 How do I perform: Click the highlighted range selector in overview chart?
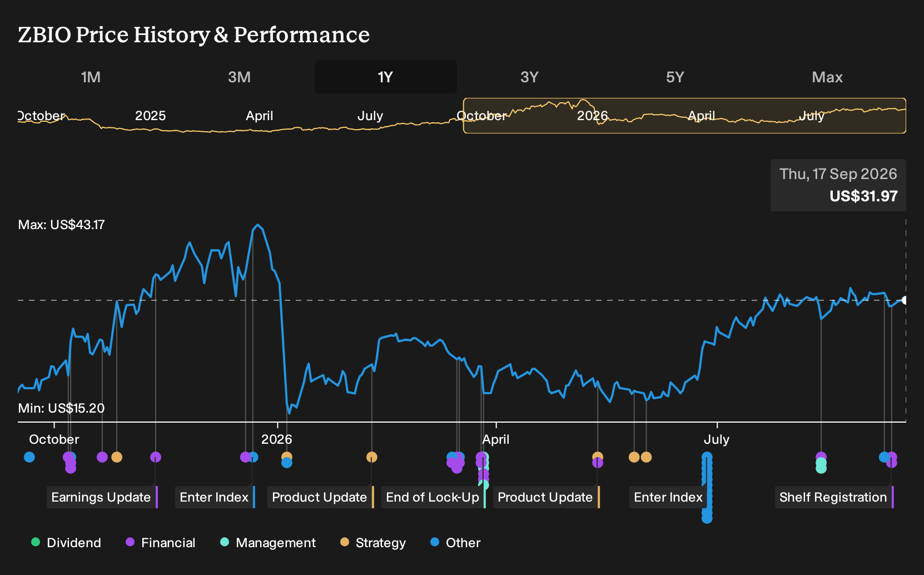(x=684, y=116)
